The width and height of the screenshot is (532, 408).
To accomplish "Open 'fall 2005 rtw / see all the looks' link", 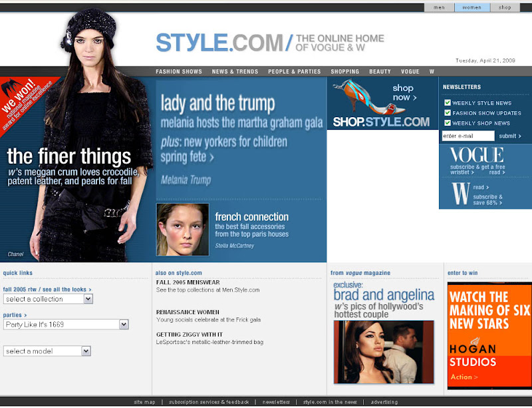I will (47, 290).
